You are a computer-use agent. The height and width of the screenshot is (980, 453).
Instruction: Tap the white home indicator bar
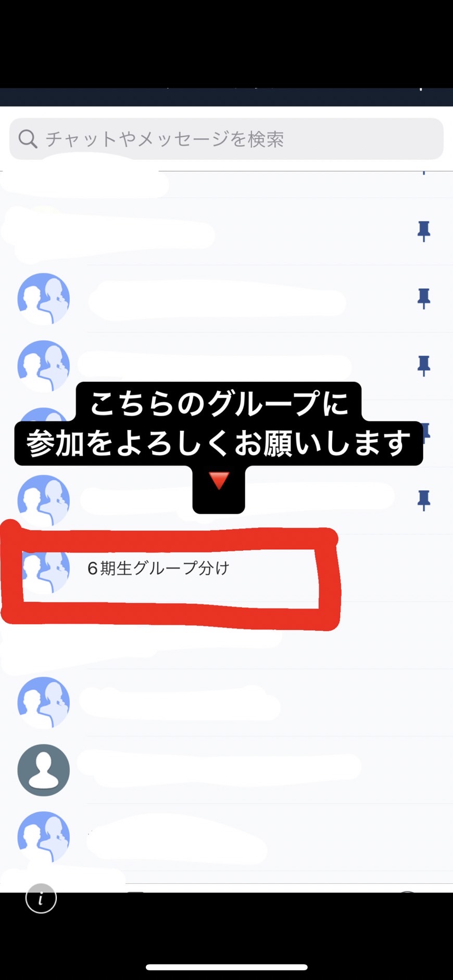(x=227, y=968)
